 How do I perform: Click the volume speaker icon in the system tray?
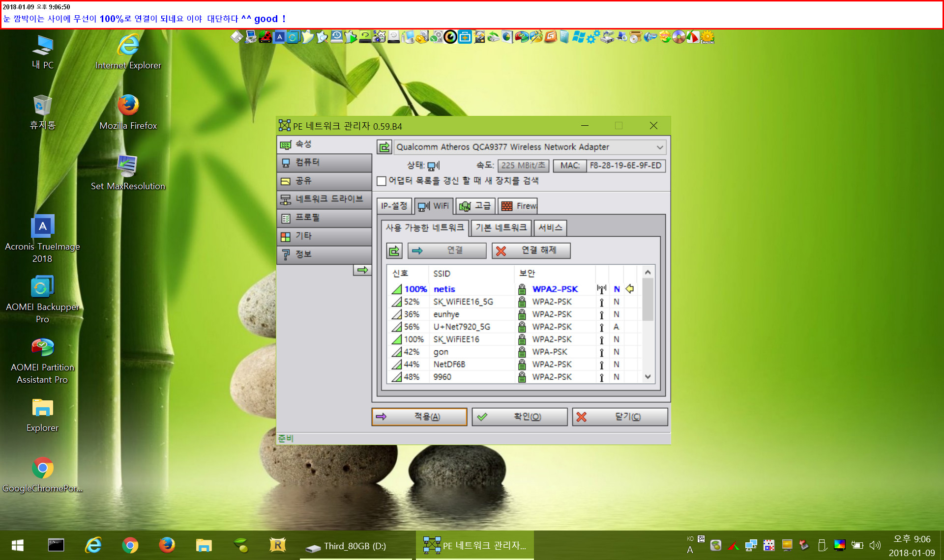(x=875, y=545)
